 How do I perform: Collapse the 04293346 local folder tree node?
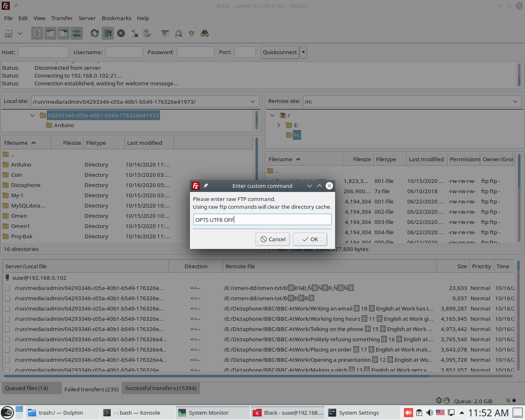(x=32, y=115)
